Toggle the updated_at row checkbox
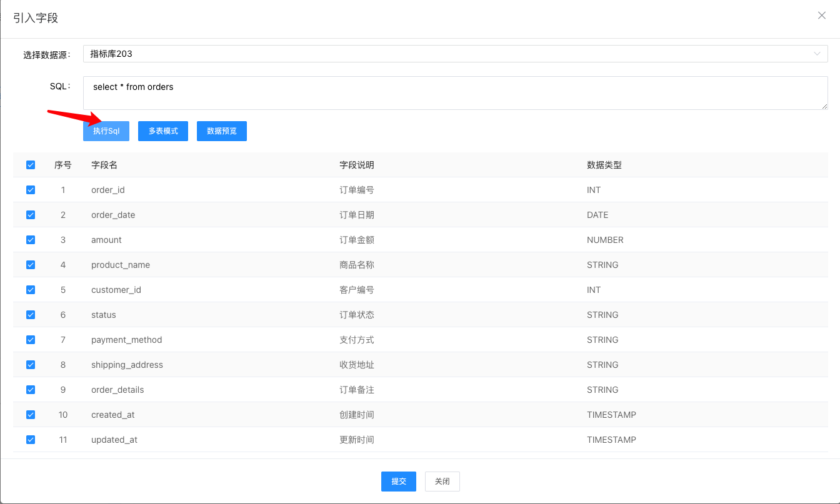The image size is (840, 504). [x=31, y=440]
